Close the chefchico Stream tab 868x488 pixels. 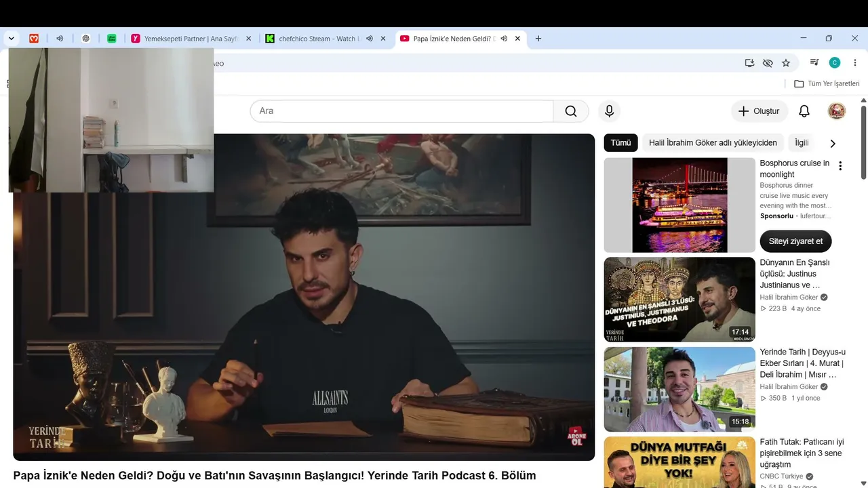coord(383,39)
